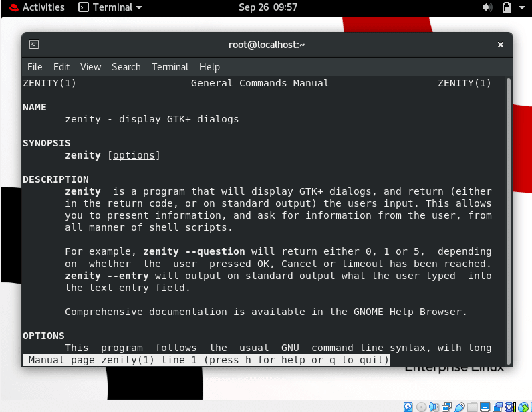Click the battery icon in top bar
532x412 pixels.
coord(506,7)
